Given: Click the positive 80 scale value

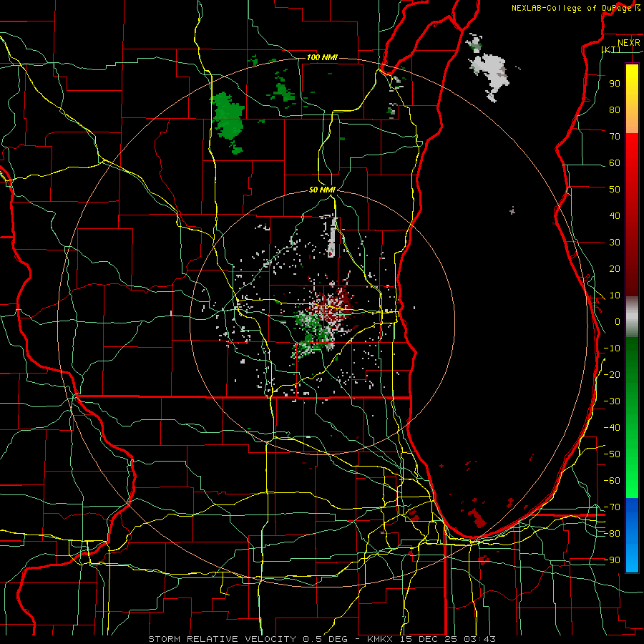Looking at the screenshot, I should tap(615, 109).
